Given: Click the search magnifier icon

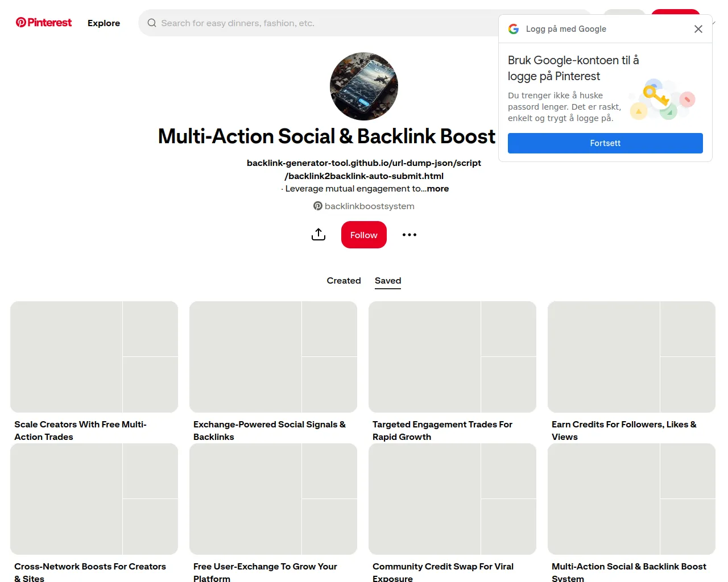Looking at the screenshot, I should (152, 23).
